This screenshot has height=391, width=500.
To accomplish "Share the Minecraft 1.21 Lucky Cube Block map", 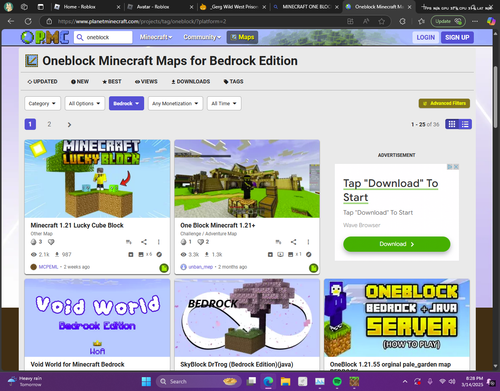I will tap(144, 242).
